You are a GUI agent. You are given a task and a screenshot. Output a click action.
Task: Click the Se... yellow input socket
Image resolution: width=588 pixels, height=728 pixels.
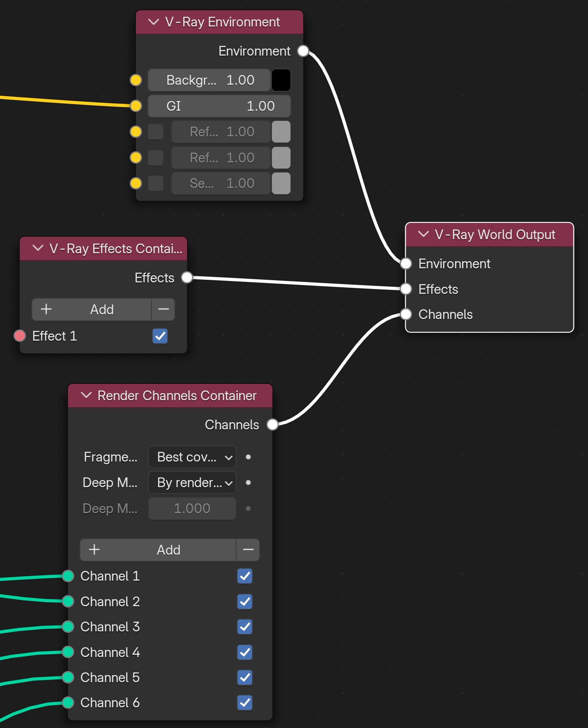[x=136, y=183]
